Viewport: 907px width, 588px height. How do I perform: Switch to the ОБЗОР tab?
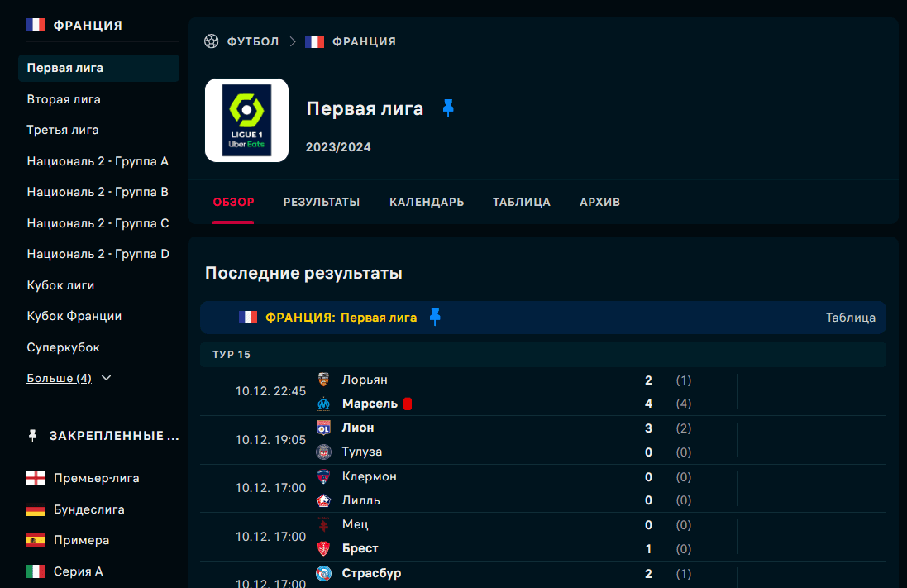[x=234, y=202]
